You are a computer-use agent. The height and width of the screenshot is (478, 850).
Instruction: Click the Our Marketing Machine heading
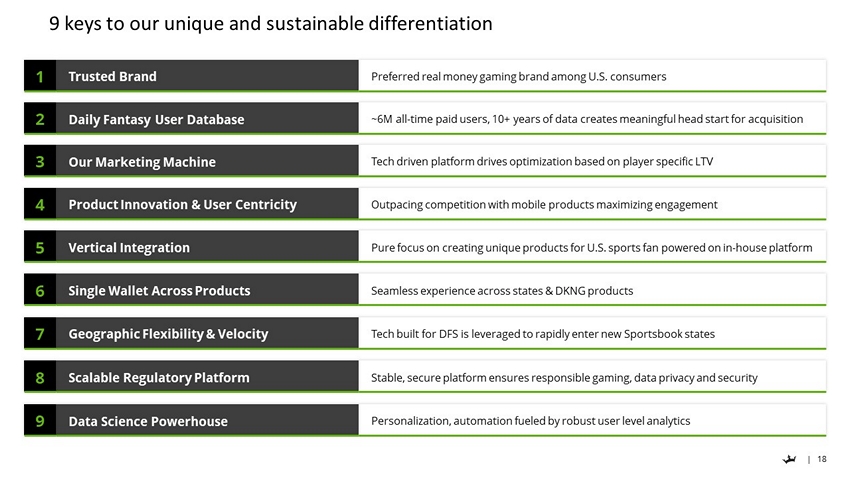pos(142,163)
